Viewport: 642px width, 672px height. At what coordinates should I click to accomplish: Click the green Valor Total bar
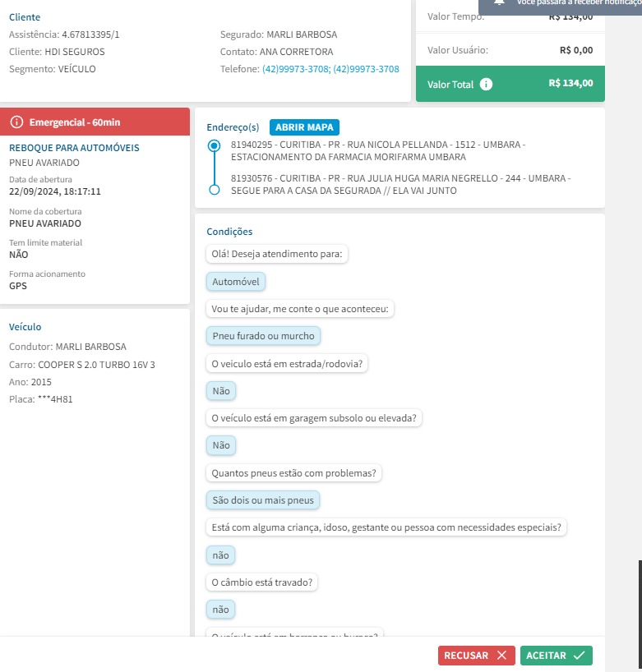click(x=510, y=84)
